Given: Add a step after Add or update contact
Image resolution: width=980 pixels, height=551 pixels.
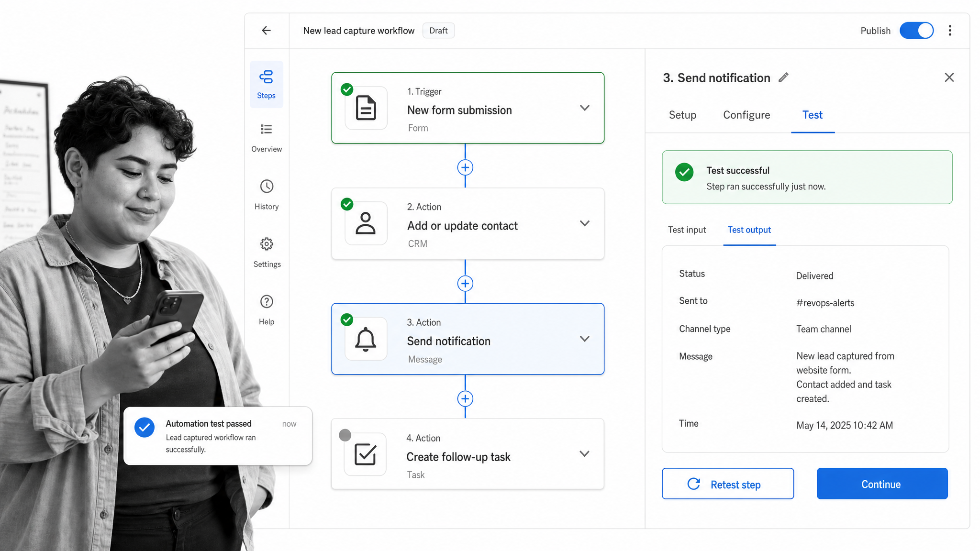Looking at the screenshot, I should coord(465,284).
